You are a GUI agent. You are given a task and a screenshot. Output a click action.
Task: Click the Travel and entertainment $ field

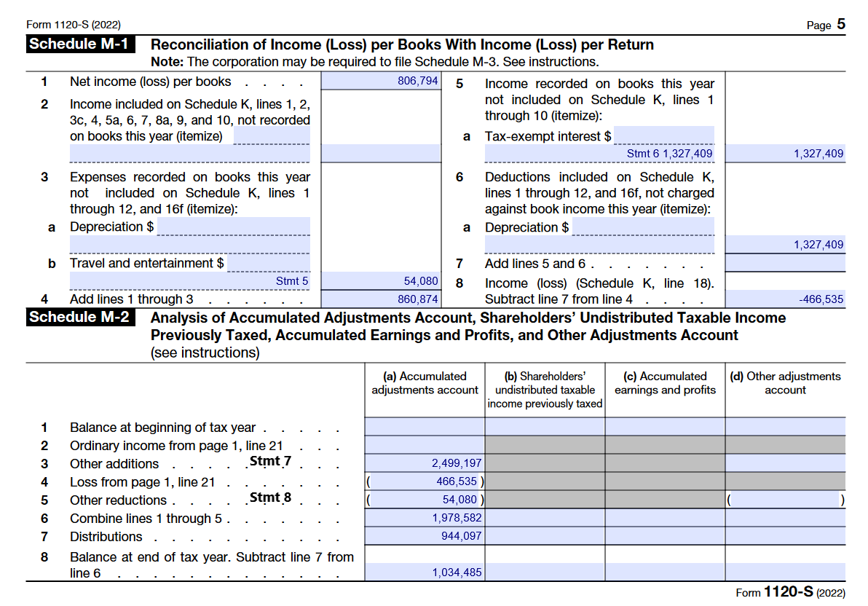(x=269, y=262)
